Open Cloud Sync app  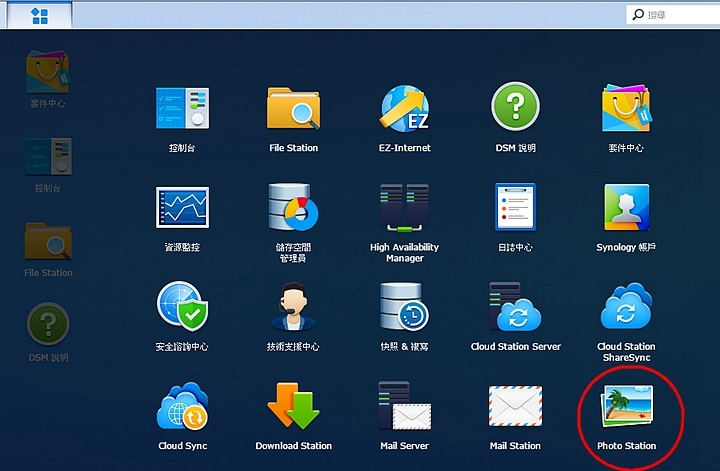point(182,408)
